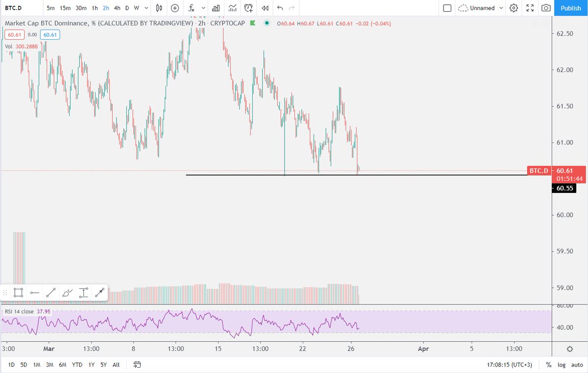Switch to the weekly W interval
This screenshot has width=588, height=373.
pos(137,8)
